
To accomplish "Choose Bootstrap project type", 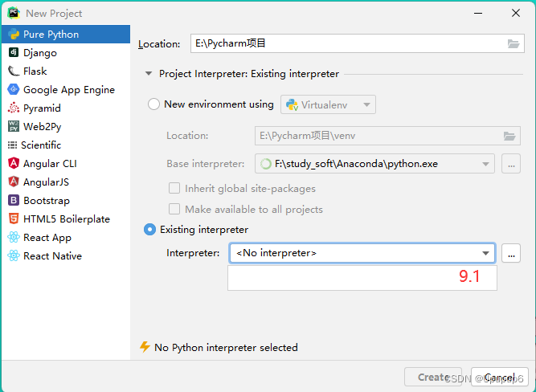I will click(x=66, y=200).
